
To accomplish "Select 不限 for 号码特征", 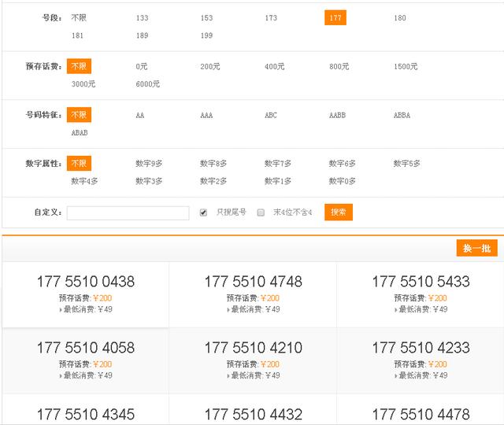I will (80, 116).
